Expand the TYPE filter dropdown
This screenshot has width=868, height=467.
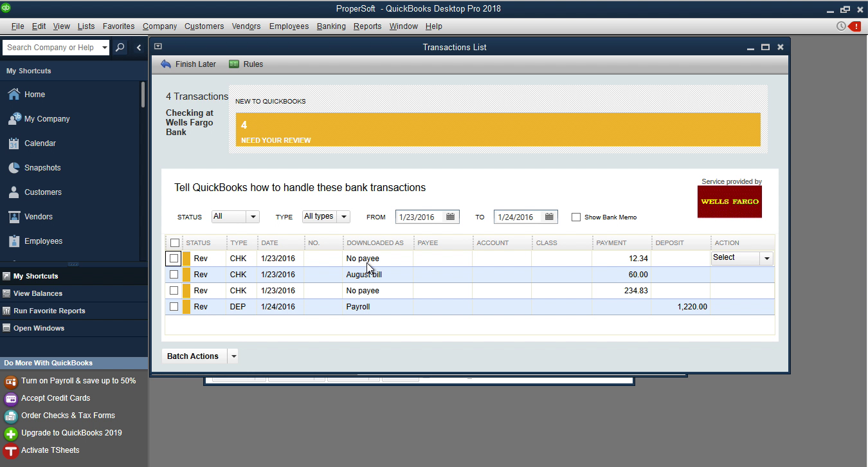pos(343,217)
